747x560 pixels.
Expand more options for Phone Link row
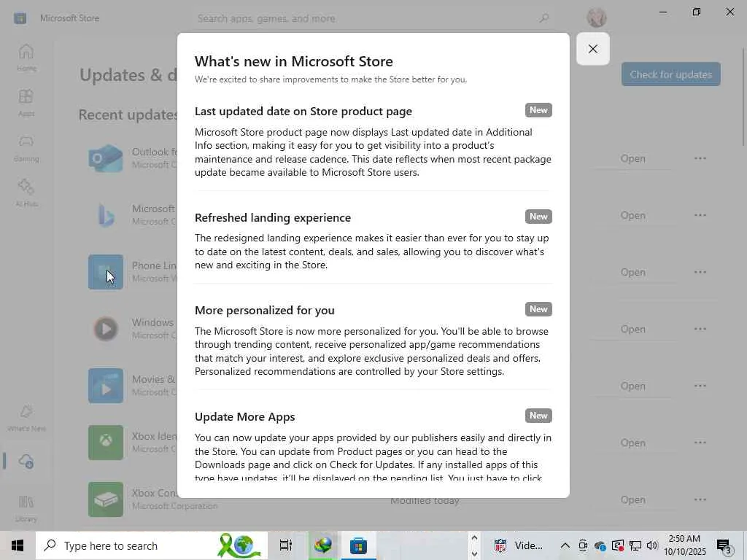pos(700,273)
